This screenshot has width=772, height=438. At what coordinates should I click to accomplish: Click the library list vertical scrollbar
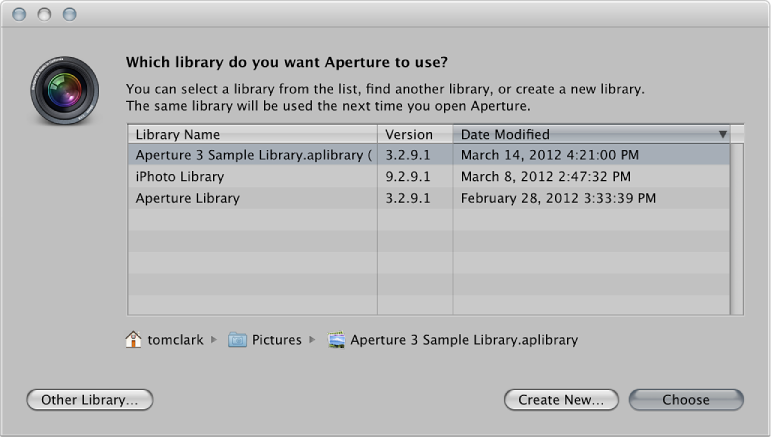737,229
